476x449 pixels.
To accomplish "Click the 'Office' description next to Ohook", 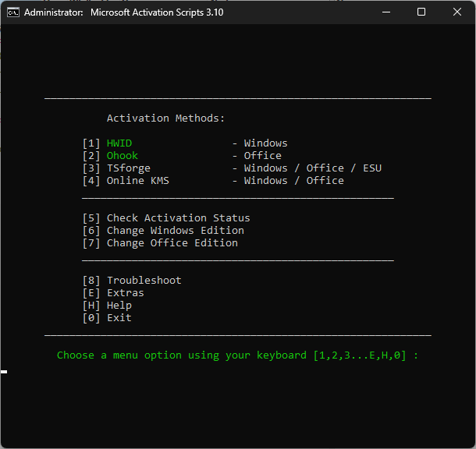I will click(263, 156).
